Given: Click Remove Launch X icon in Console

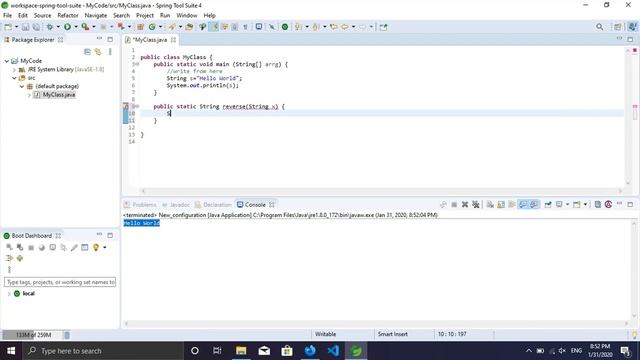Looking at the screenshot, I should click(464, 204).
